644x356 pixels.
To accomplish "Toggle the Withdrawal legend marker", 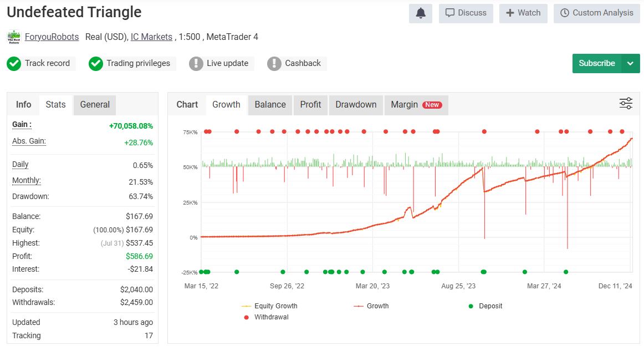I will tap(247, 317).
